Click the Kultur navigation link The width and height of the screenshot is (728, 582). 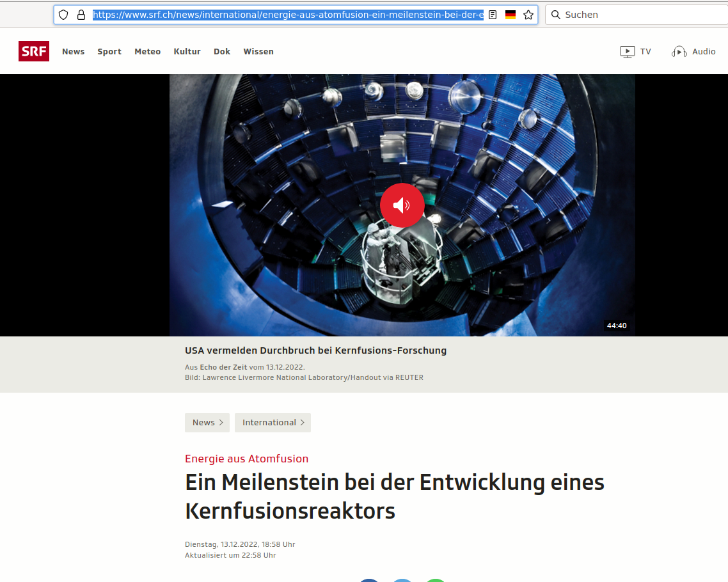[187, 51]
